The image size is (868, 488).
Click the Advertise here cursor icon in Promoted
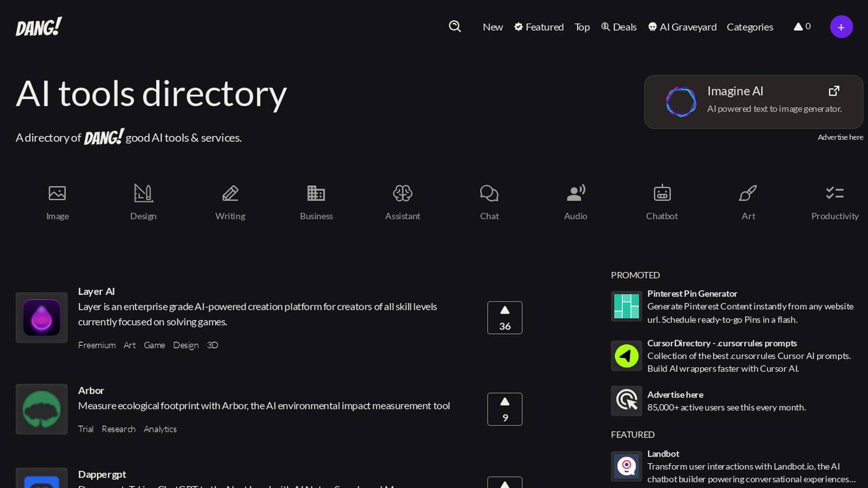(x=627, y=400)
